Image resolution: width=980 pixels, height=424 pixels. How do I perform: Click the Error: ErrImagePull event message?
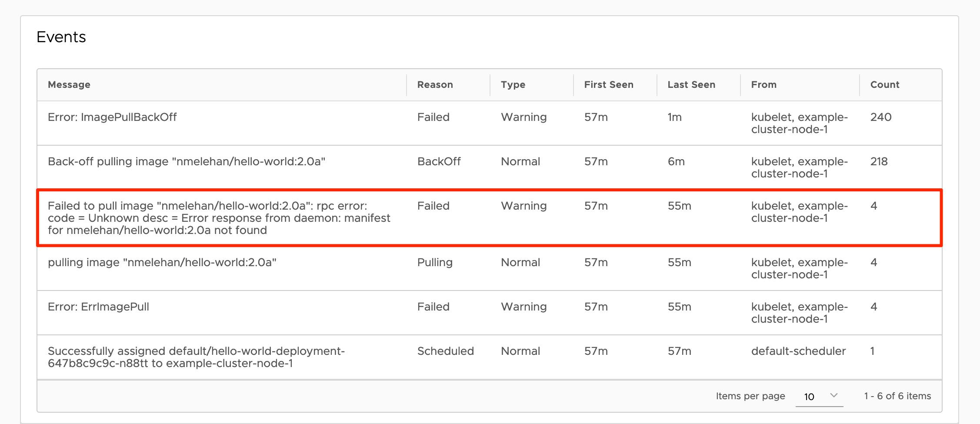pyautogui.click(x=98, y=307)
